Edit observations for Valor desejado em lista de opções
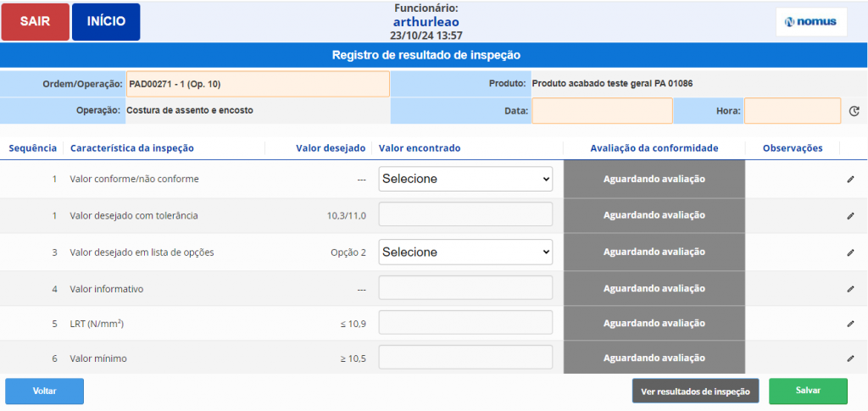Screen dimensions: 868x411 tap(850, 253)
